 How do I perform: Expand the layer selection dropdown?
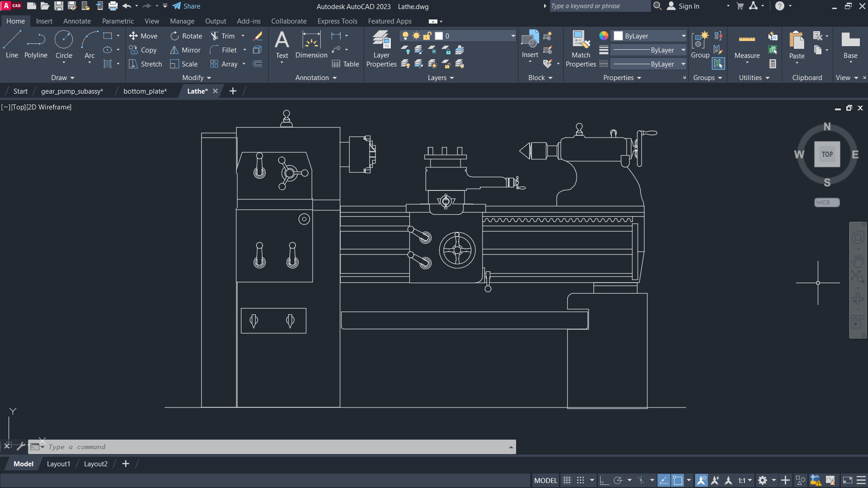(x=513, y=36)
